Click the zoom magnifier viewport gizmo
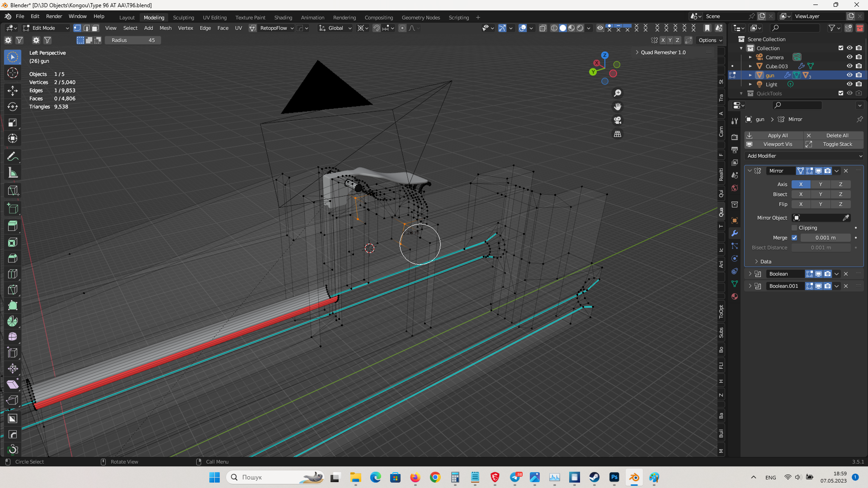The image size is (868, 488). click(618, 93)
